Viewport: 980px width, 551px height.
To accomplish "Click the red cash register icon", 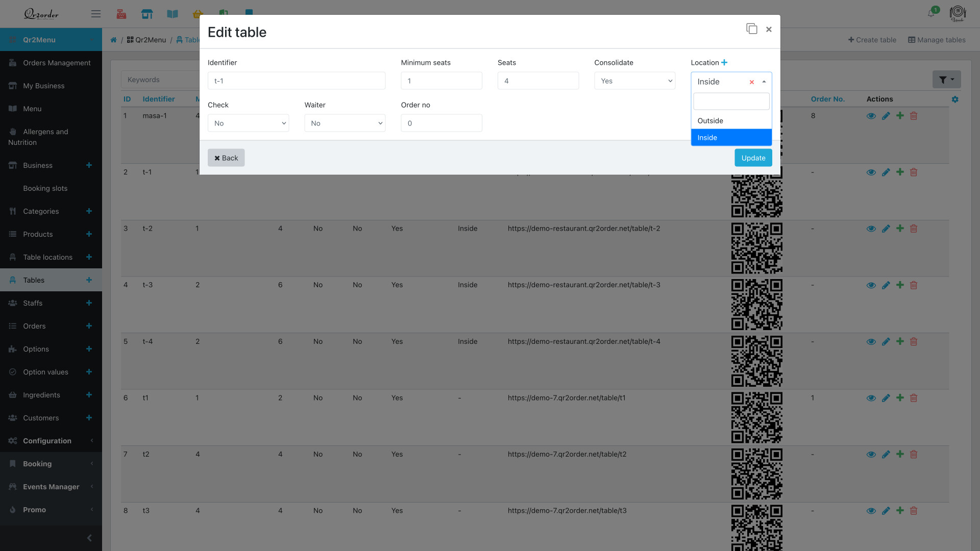I will tap(121, 14).
